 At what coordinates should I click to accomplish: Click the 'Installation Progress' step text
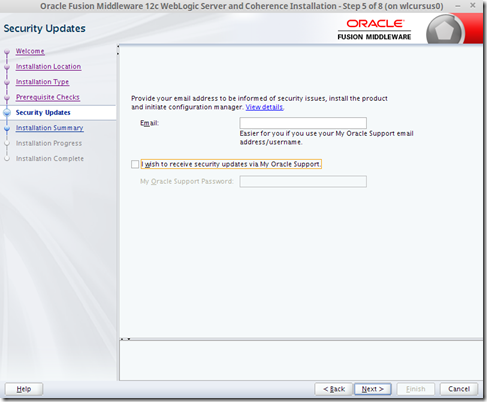(49, 143)
